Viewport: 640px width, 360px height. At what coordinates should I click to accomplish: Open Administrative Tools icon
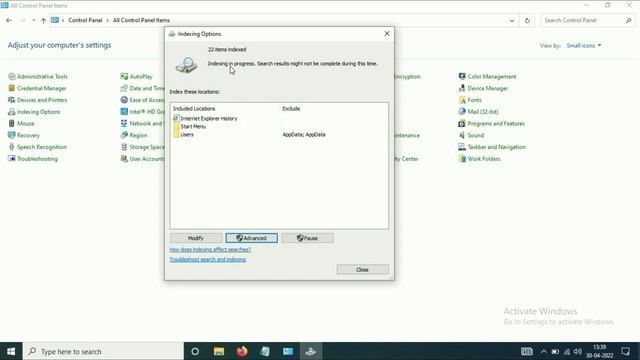(11, 76)
